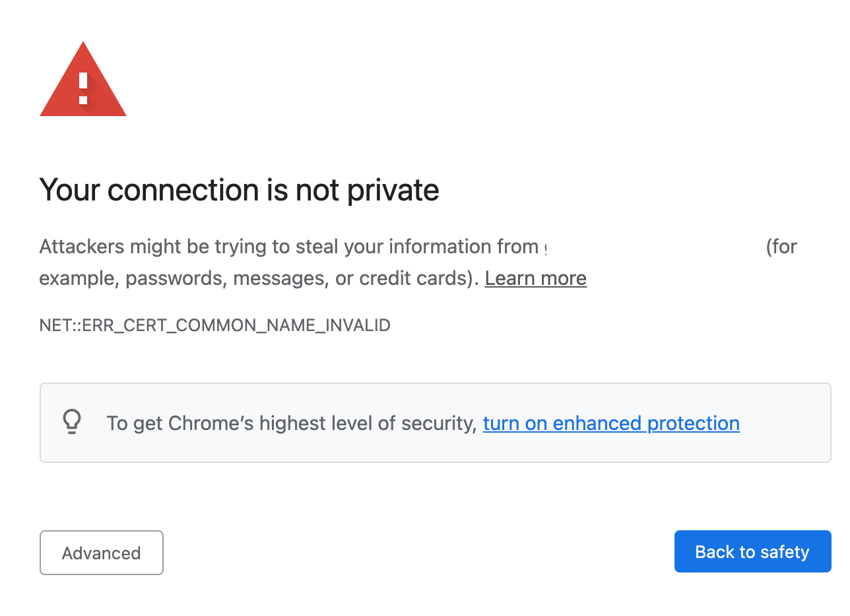Click the (for text ending the first line

(781, 247)
